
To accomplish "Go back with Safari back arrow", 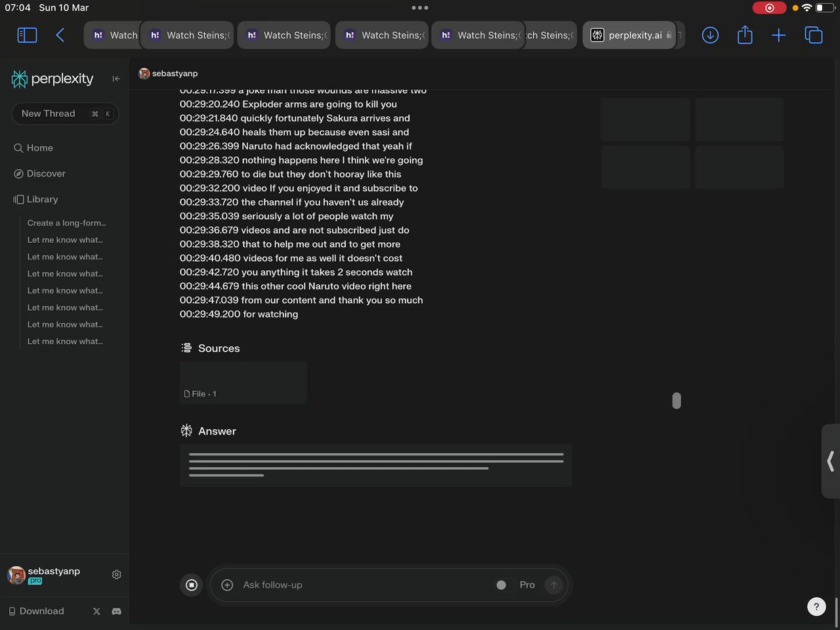I will point(60,35).
